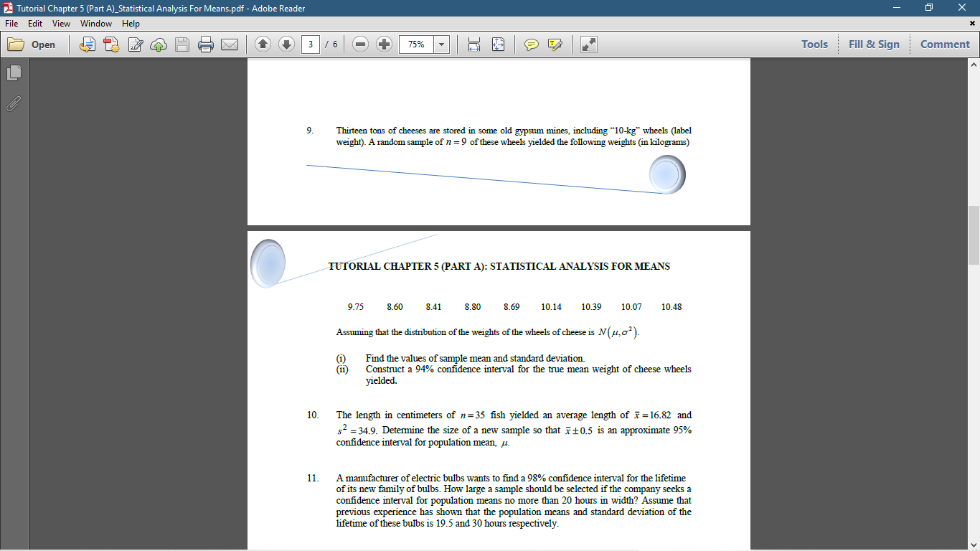Click the Open button to browse files
Screen dimensions: 980x551
pos(34,44)
